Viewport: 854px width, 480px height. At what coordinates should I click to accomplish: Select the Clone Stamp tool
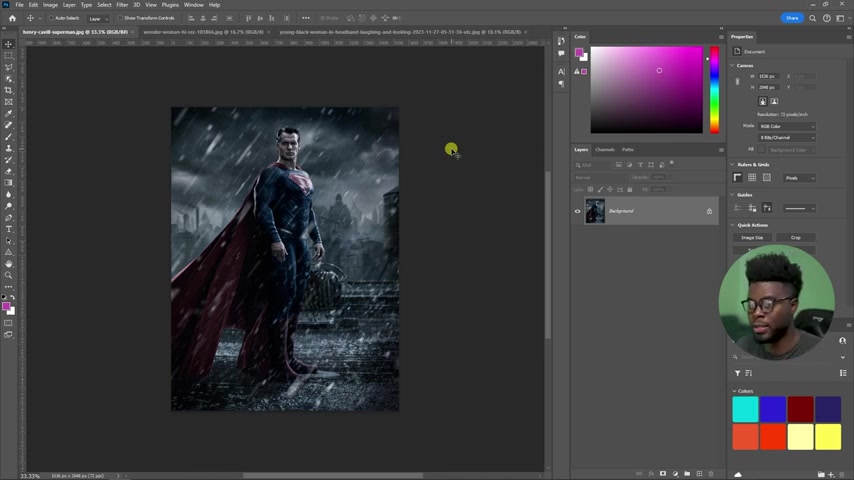pyautogui.click(x=8, y=148)
